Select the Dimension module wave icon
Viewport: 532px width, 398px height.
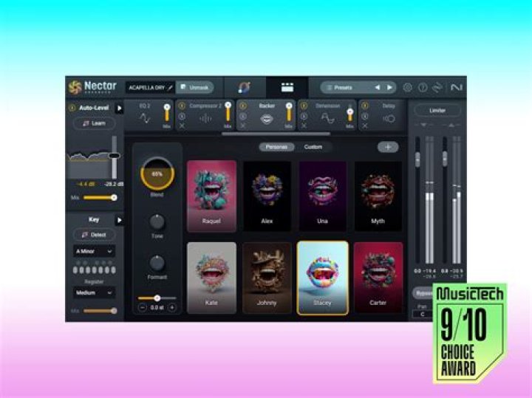pyautogui.click(x=328, y=118)
